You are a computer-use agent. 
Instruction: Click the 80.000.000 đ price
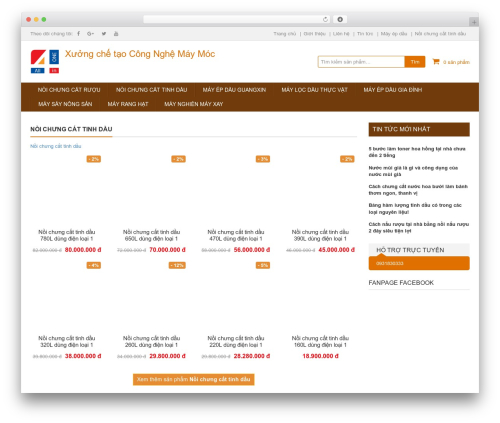click(83, 250)
